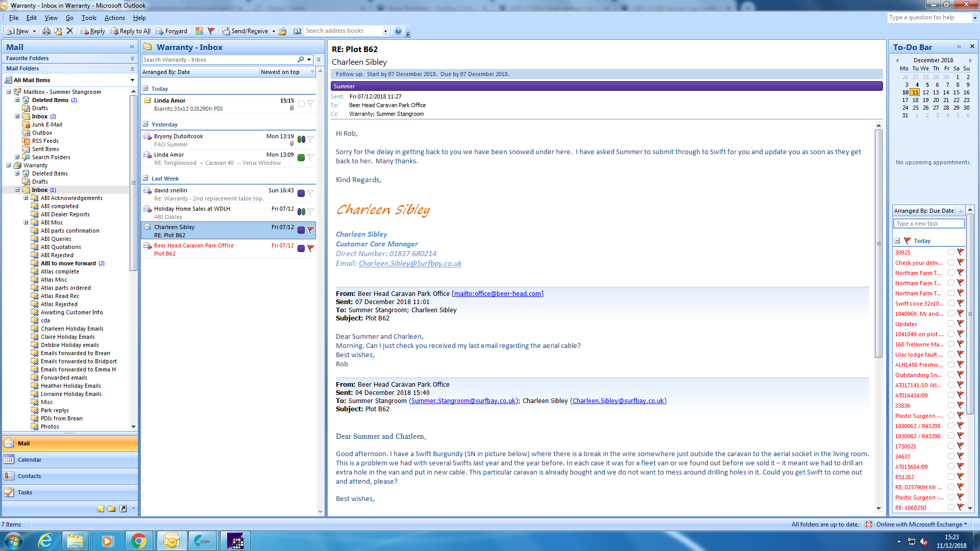Click the Follow Up flag toolbar icon
Image resolution: width=980 pixels, height=551 pixels.
coord(211,31)
